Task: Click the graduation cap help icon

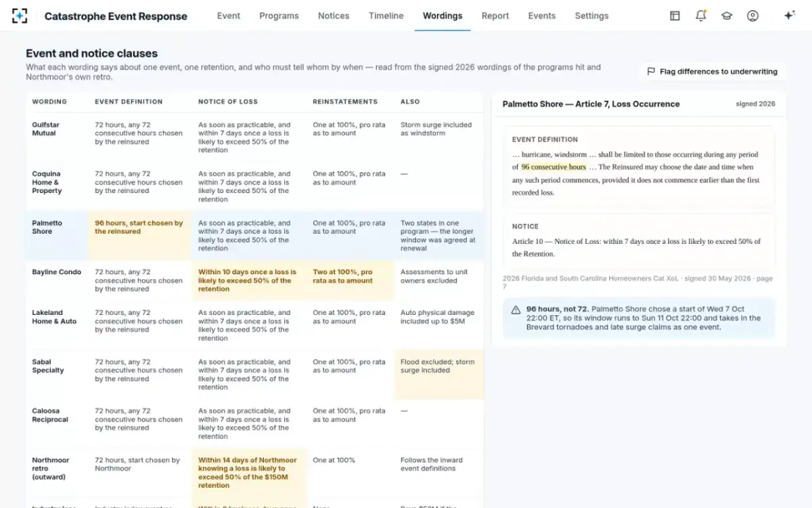Action: tap(727, 16)
